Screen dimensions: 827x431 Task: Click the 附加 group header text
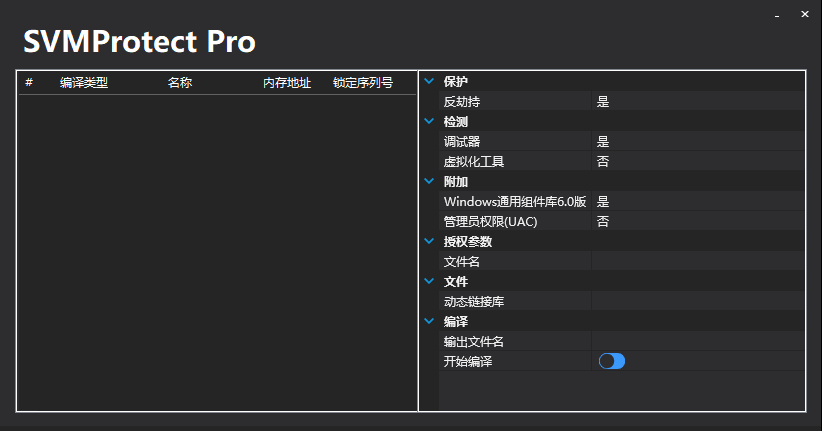(456, 181)
